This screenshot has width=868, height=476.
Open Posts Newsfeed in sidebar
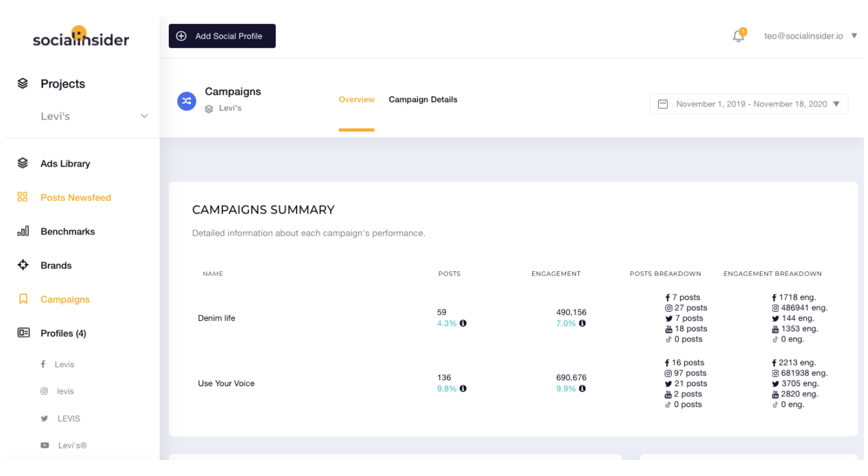point(76,198)
